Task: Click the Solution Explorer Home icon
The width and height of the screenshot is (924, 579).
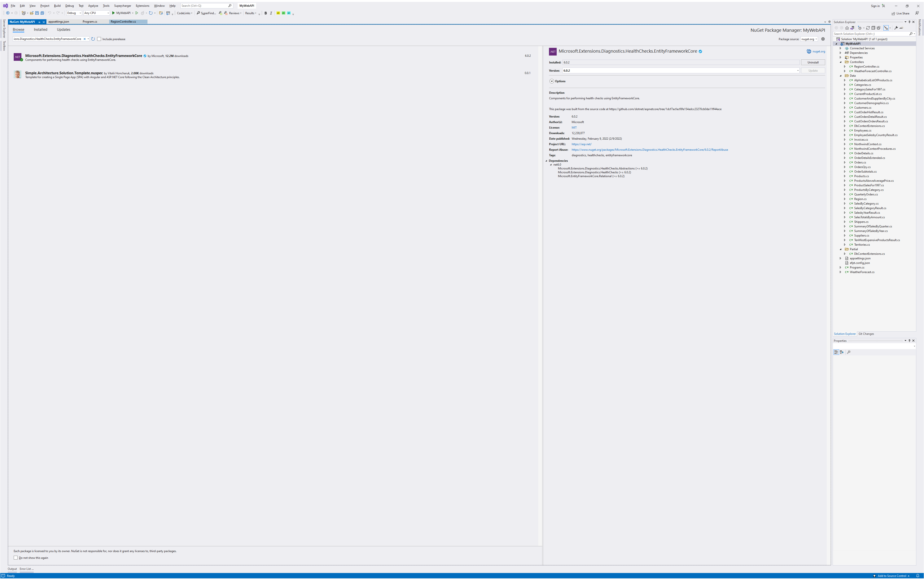Action: click(x=847, y=28)
